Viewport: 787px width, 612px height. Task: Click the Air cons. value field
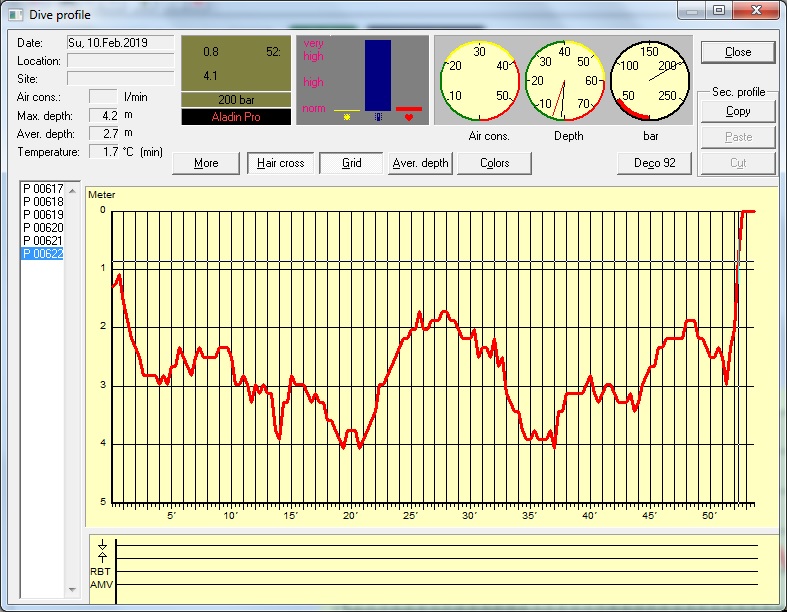103,97
